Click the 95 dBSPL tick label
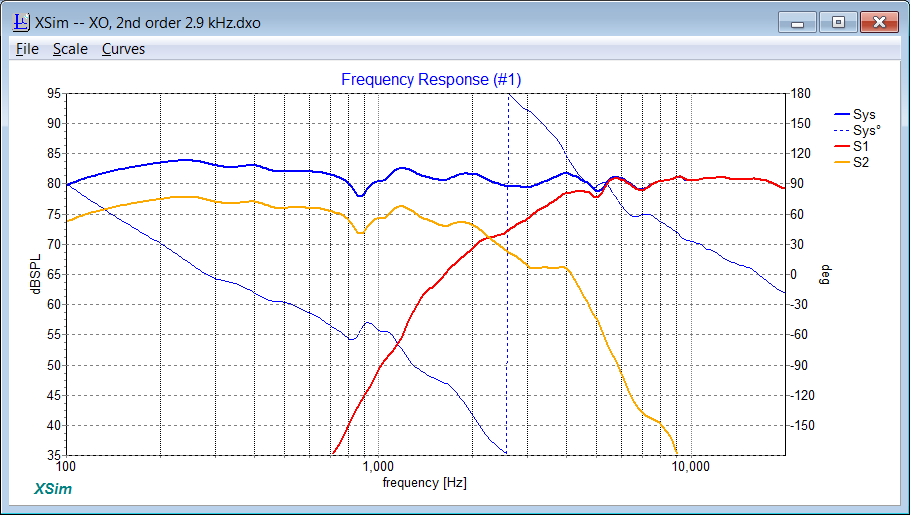910x515 pixels. 54,93
